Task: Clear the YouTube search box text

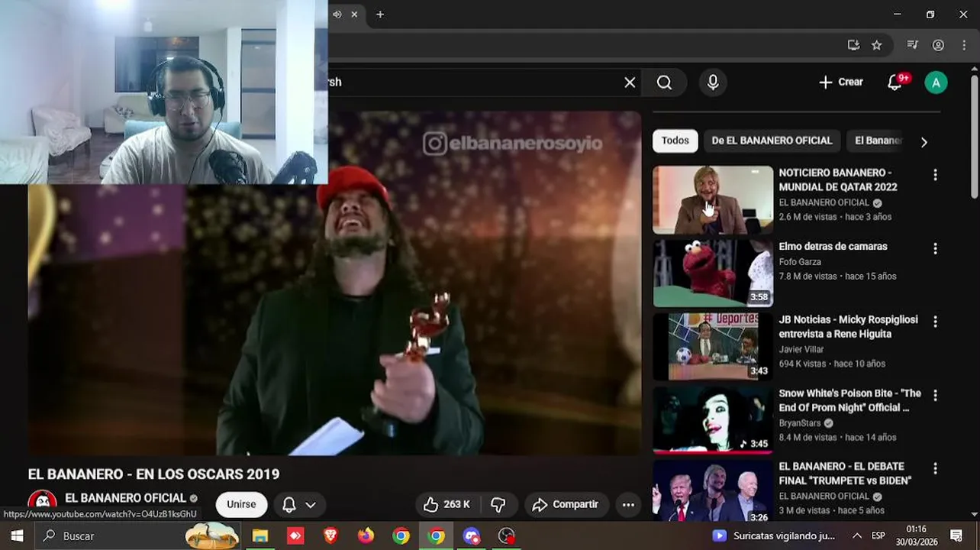Action: 630,82
